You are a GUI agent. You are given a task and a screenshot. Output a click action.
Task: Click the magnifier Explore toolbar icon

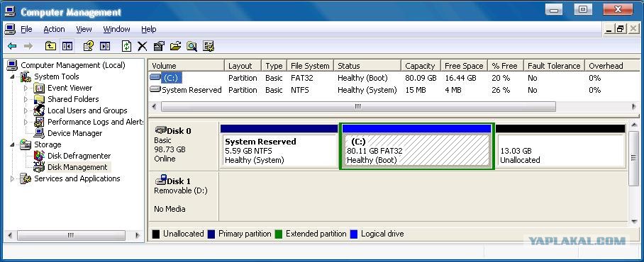click(191, 46)
